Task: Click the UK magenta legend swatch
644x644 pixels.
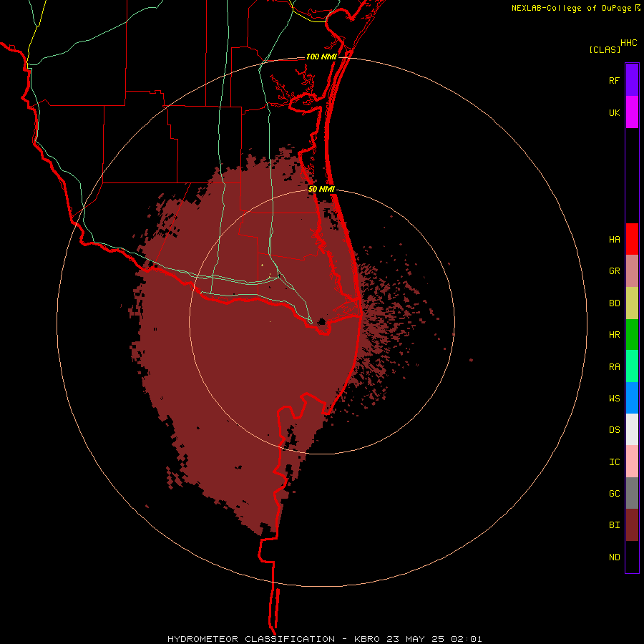Action: click(x=632, y=112)
